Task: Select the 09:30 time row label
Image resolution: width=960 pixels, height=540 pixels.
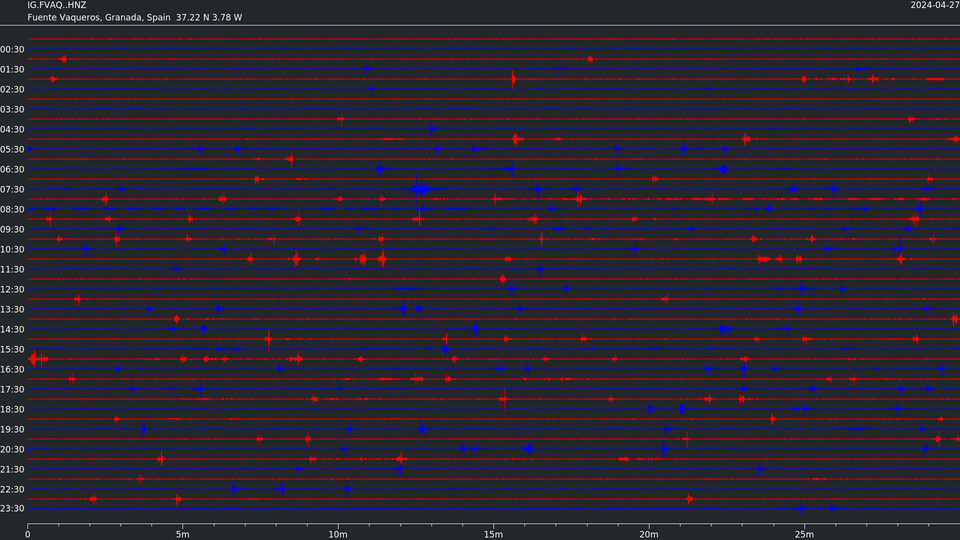Action: 12,230
